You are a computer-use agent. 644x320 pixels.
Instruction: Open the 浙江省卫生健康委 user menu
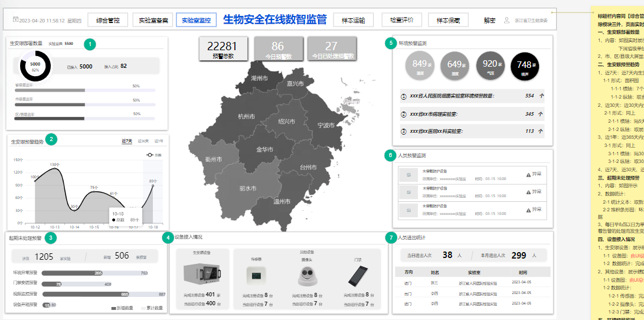click(530, 20)
